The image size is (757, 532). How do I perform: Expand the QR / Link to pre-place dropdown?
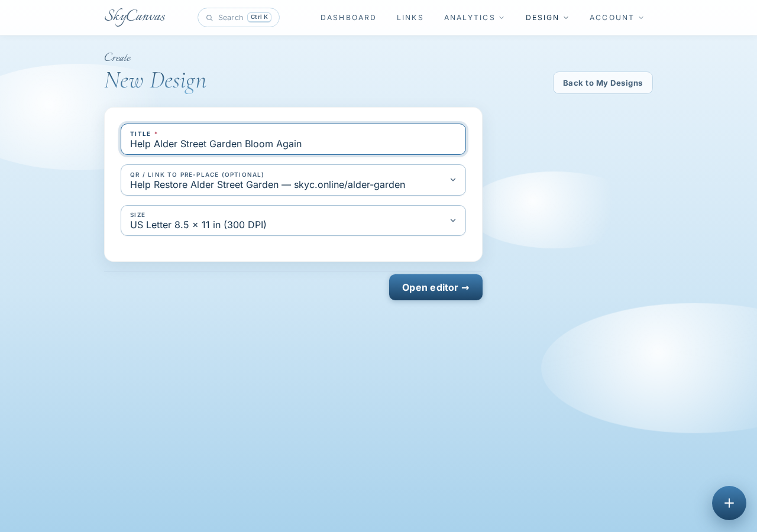pos(293,180)
